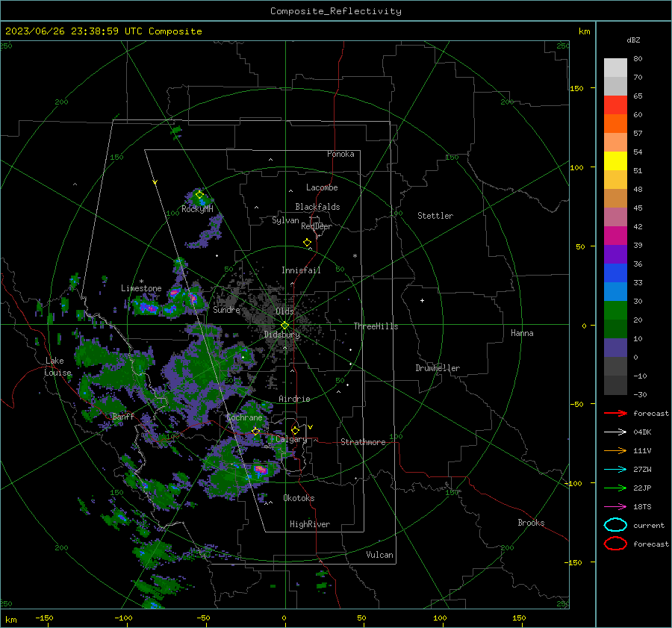Click the yellow arrow marker northwest of RockyMH

[155, 182]
